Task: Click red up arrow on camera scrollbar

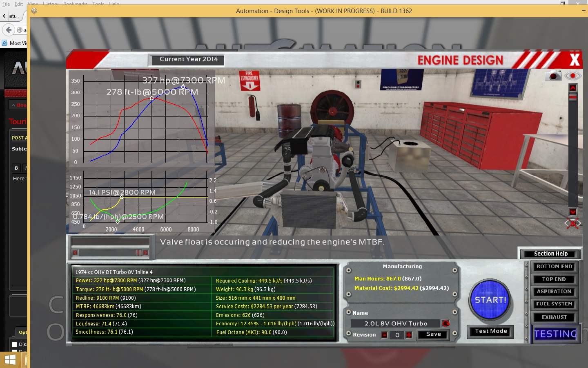Action: click(x=573, y=88)
